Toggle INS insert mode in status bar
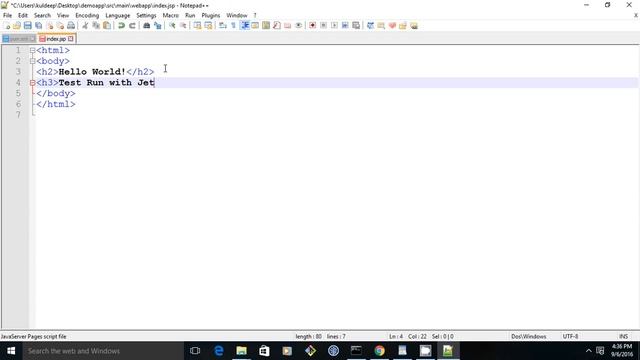640x360 pixels. pyautogui.click(x=624, y=336)
